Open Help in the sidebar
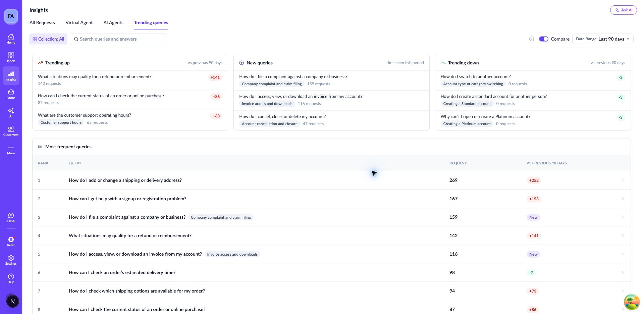The height and width of the screenshot is (314, 644). [11, 278]
